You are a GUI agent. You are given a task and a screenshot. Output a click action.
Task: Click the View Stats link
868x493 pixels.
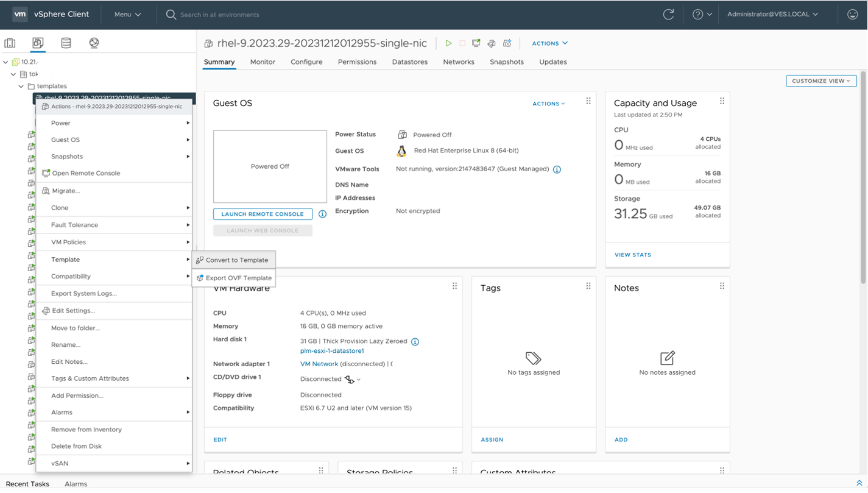[632, 255]
